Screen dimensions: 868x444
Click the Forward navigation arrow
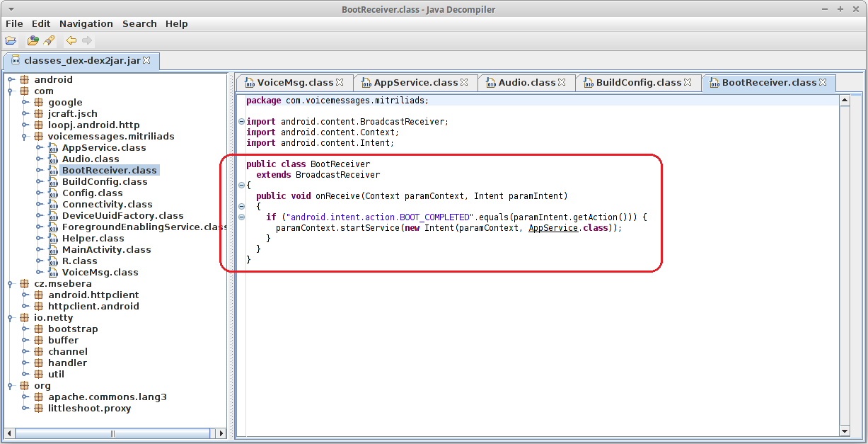(x=87, y=40)
